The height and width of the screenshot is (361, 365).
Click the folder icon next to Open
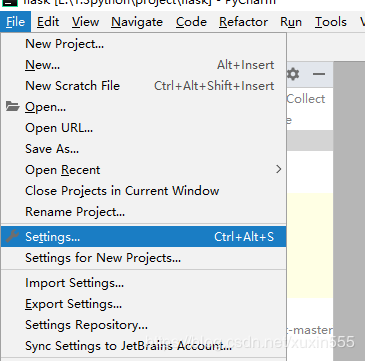click(x=13, y=107)
